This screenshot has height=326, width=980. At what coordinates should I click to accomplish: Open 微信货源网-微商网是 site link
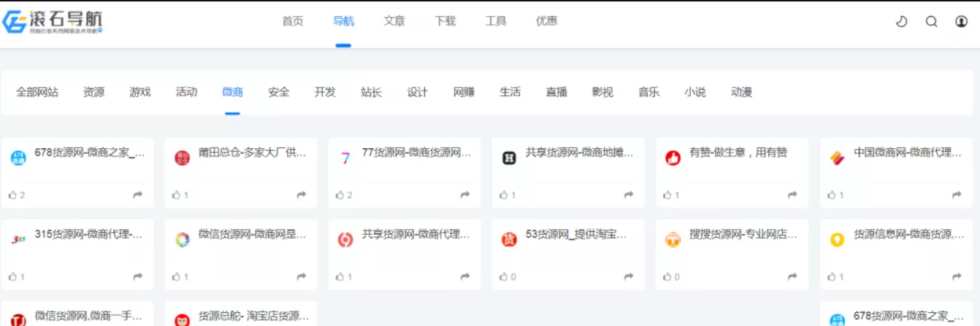253,235
